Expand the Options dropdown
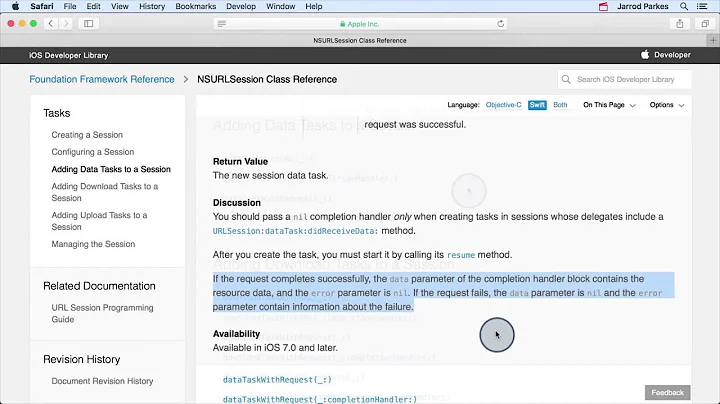 666,105
